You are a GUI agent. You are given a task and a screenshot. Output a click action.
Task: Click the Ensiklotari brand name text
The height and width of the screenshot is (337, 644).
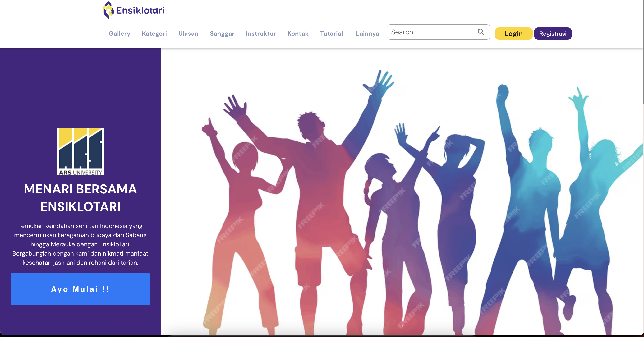(x=140, y=11)
